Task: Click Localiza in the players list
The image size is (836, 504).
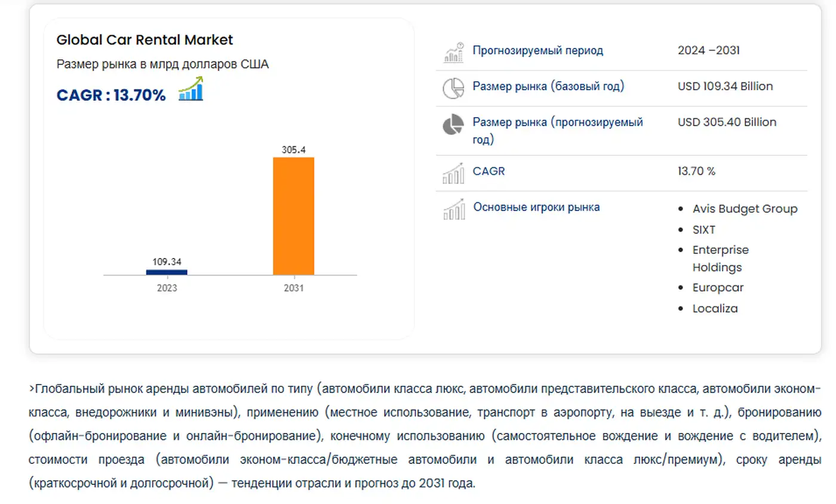Action: pyautogui.click(x=715, y=308)
